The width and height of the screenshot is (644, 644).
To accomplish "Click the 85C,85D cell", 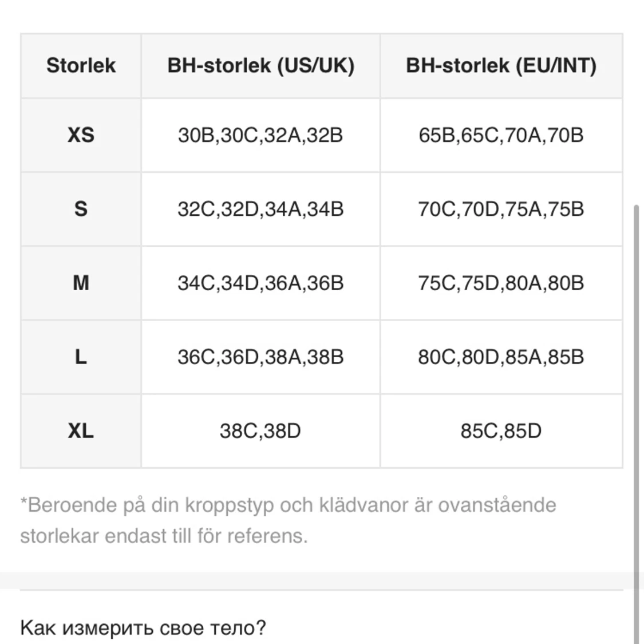I will [501, 431].
